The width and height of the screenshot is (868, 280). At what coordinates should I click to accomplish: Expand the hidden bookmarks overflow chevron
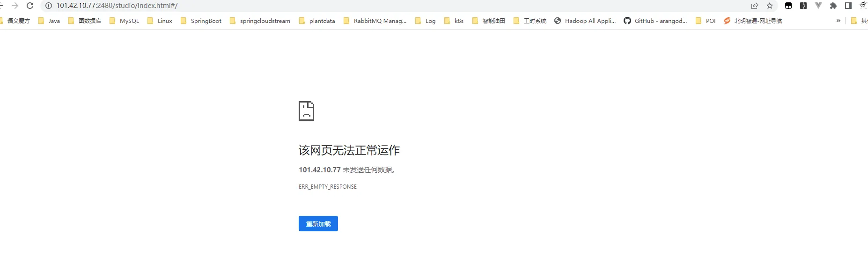pos(838,21)
